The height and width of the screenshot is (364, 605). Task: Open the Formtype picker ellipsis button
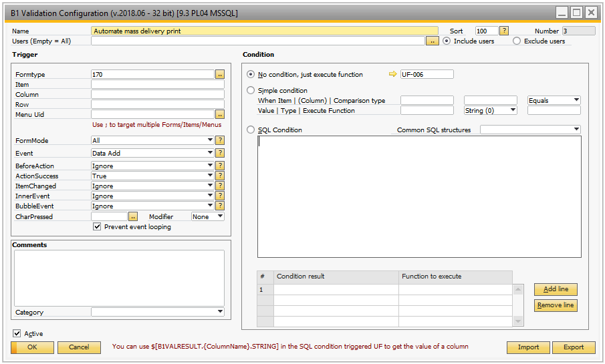219,74
